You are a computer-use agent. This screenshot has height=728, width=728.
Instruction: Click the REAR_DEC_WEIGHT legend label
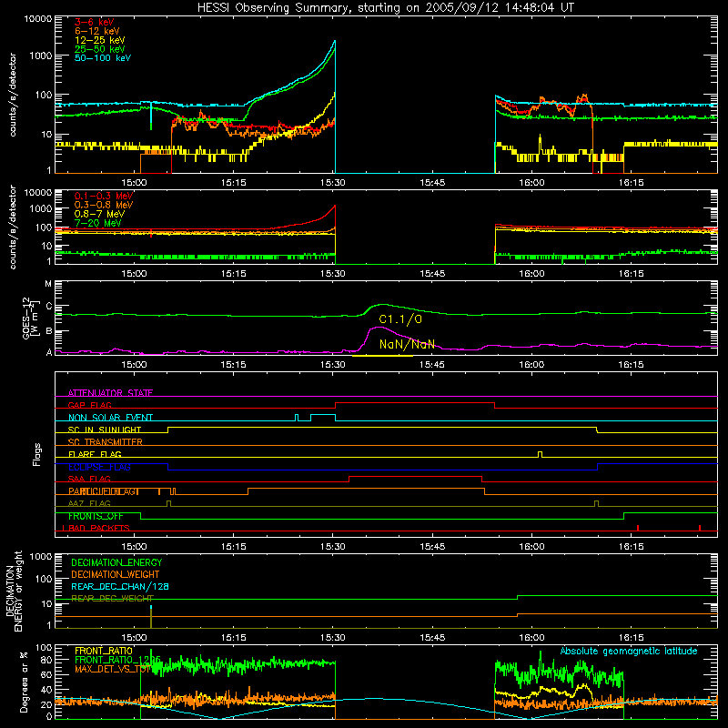(112, 598)
